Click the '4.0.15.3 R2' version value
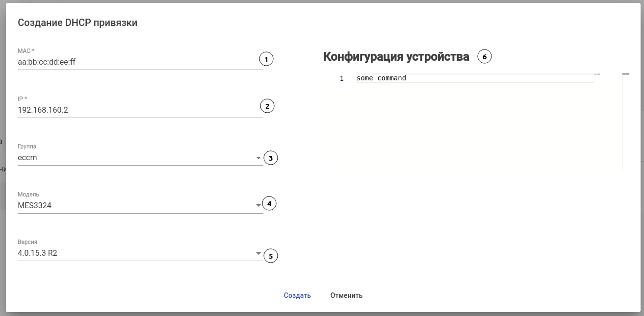The image size is (644, 316). [37, 253]
